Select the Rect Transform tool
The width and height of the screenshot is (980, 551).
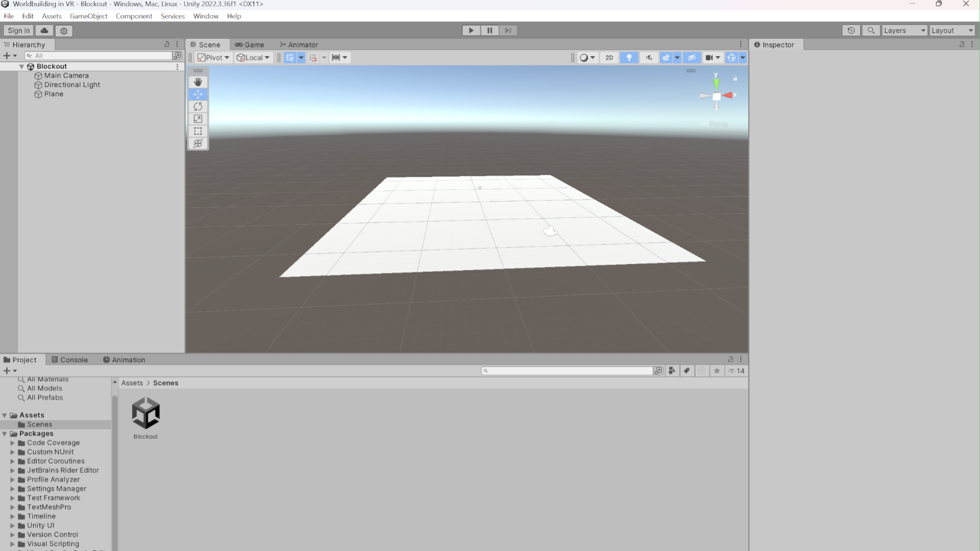pyautogui.click(x=198, y=131)
